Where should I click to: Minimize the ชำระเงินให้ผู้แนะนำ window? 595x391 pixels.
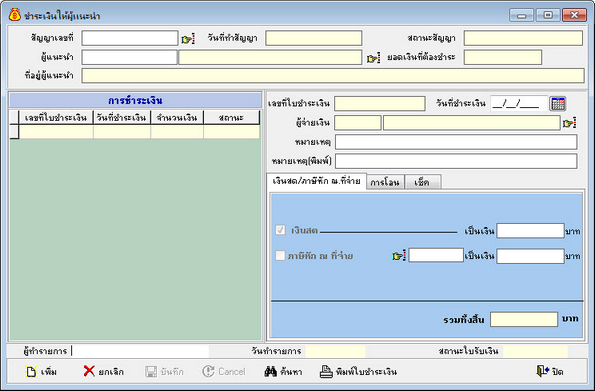[x=521, y=15]
